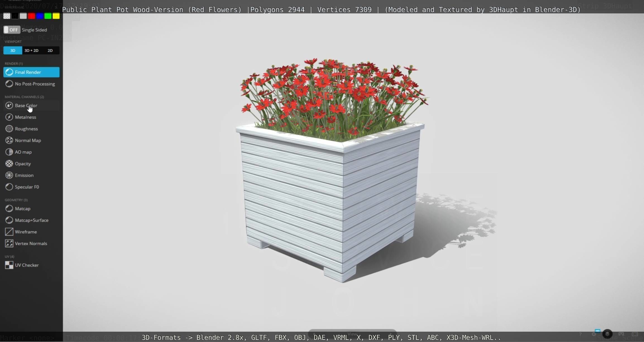Screen dimensions: 644x342
Task: Click the 'RENDER (1)' section header
Action: pos(14,64)
